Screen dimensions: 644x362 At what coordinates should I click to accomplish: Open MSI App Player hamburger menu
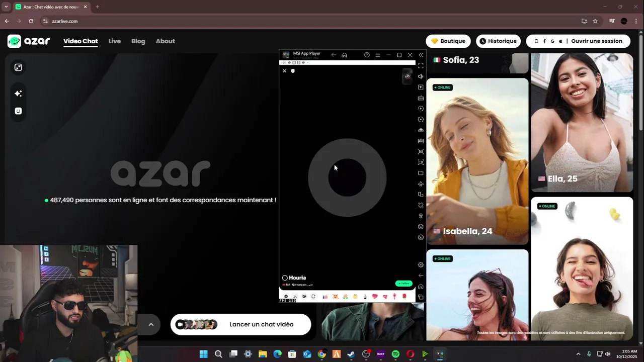click(x=378, y=55)
